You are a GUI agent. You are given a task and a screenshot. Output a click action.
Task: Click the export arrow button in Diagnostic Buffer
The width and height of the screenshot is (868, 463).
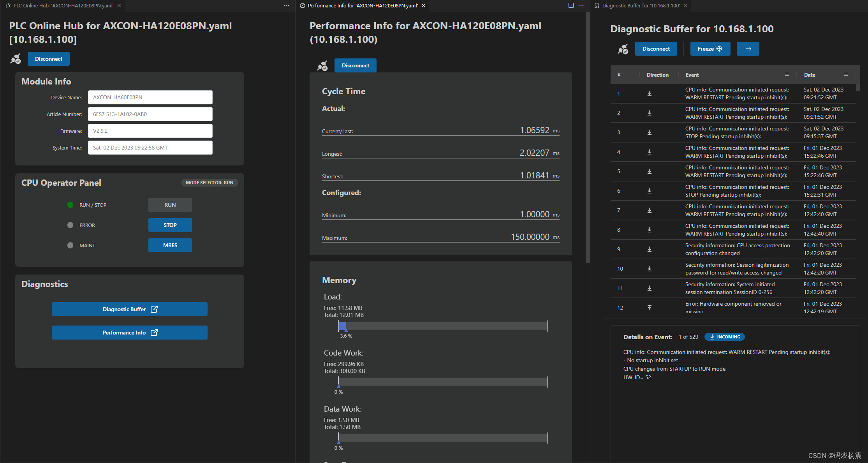(748, 49)
